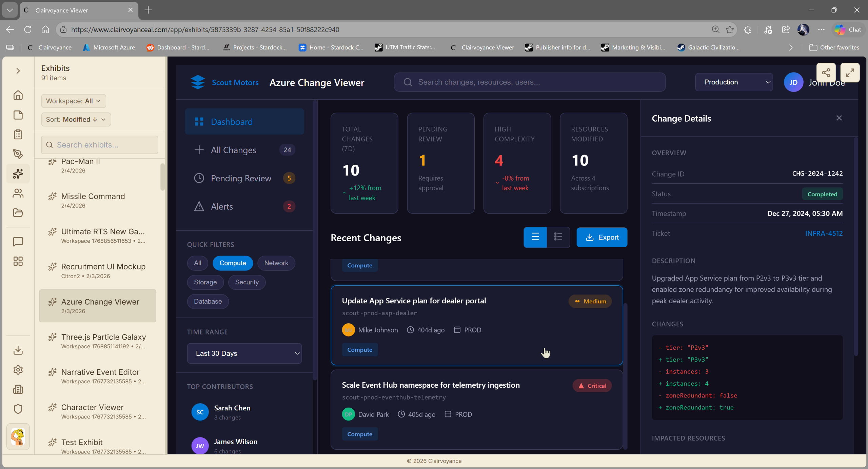Select Alerts in the navigation

point(222,206)
